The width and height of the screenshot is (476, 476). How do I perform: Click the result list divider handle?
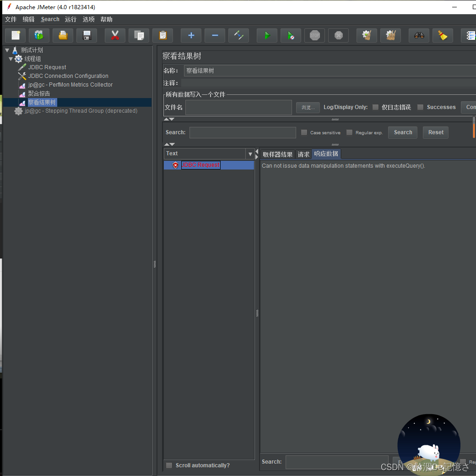[x=257, y=313]
